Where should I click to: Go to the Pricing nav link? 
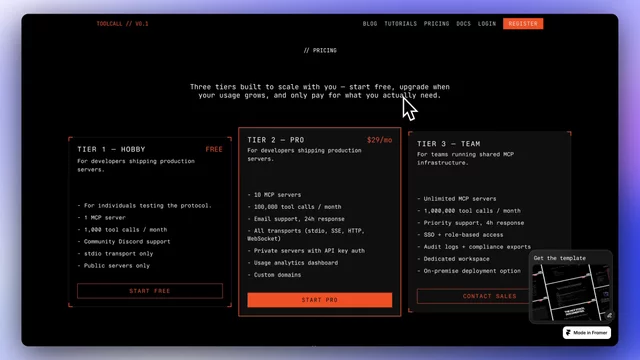pos(436,24)
